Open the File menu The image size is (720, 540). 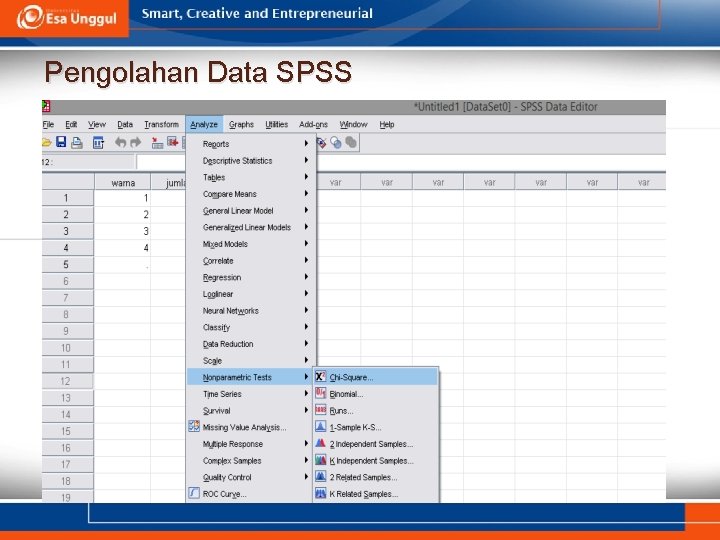point(48,124)
